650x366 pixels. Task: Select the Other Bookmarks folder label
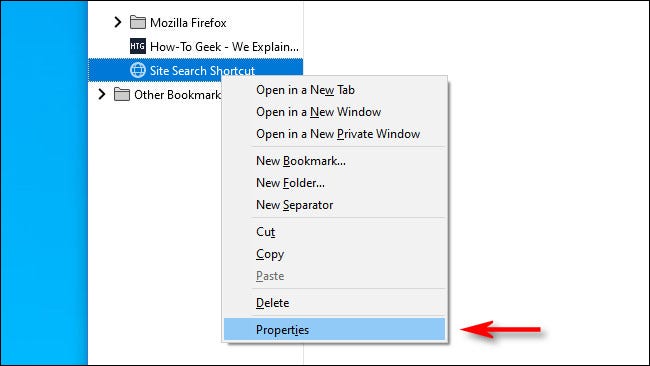pyautogui.click(x=177, y=95)
